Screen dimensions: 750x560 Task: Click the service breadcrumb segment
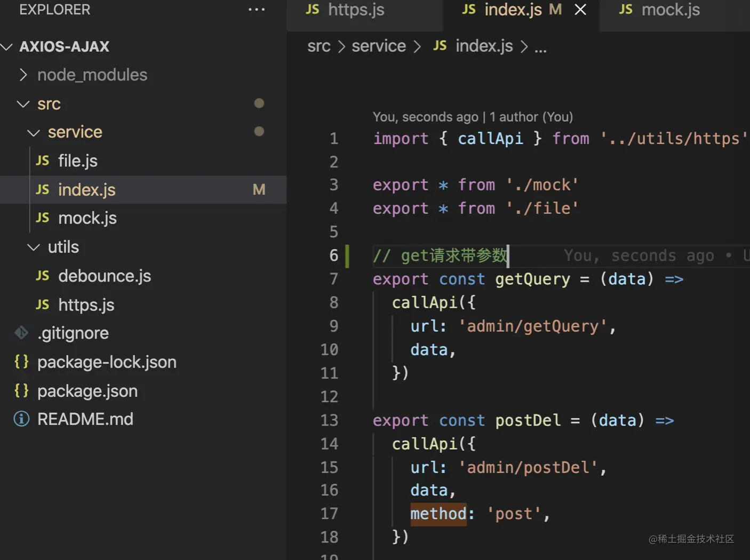click(x=379, y=46)
